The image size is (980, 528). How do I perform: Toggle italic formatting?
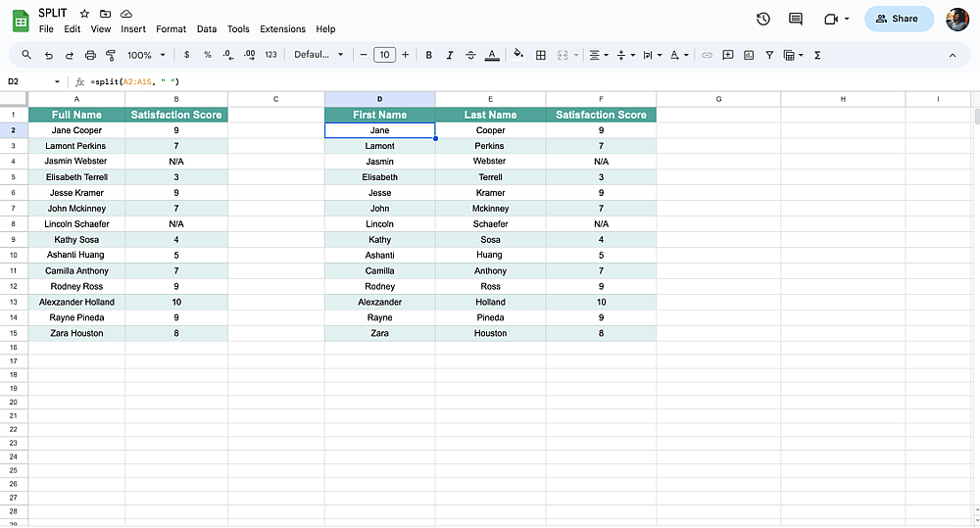450,55
